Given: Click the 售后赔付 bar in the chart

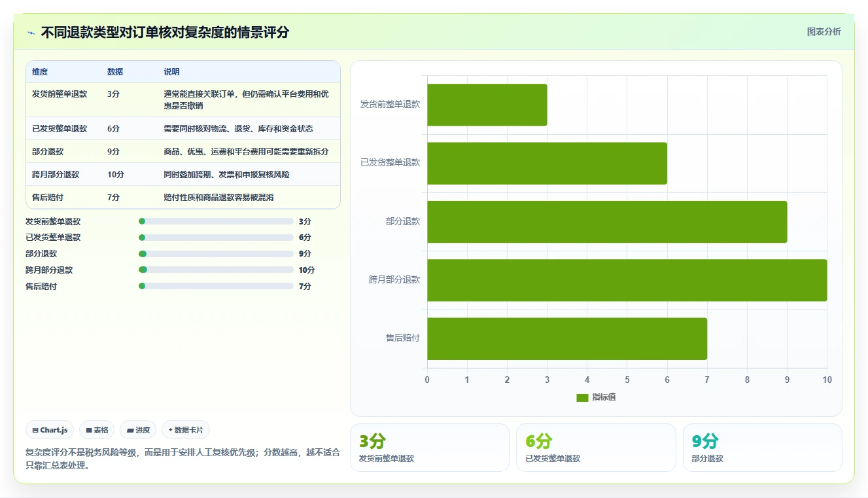Looking at the screenshot, I should coord(567,338).
